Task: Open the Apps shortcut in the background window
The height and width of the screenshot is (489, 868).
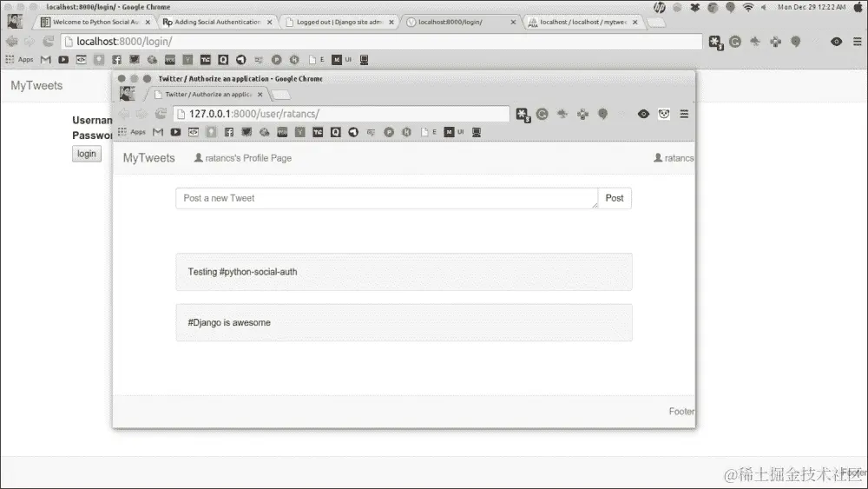Action: tap(19, 59)
